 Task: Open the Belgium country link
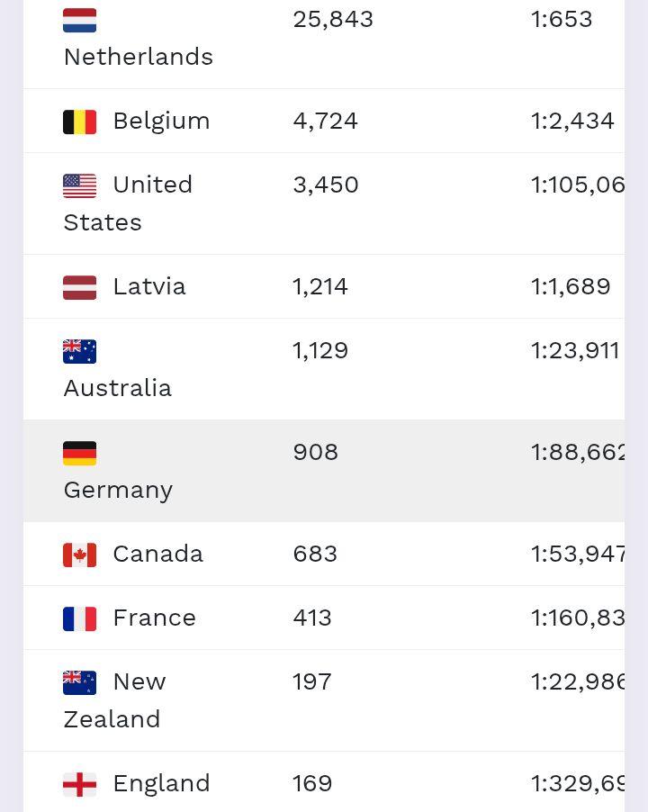point(161,122)
